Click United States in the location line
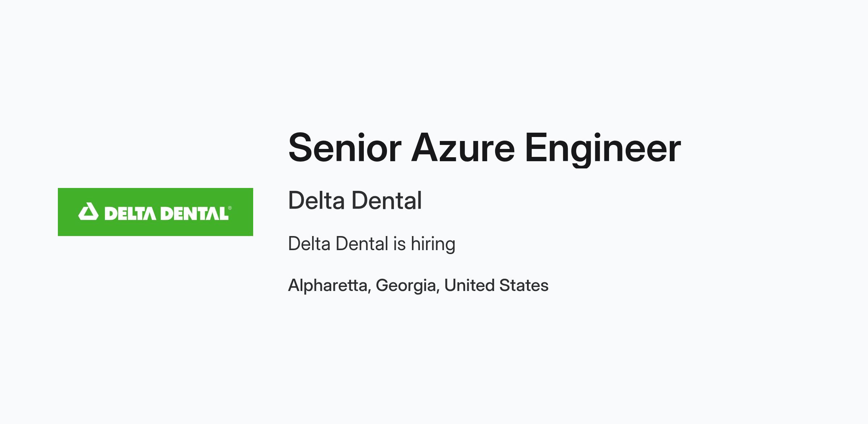Screen dimensions: 868x424 point(496,285)
